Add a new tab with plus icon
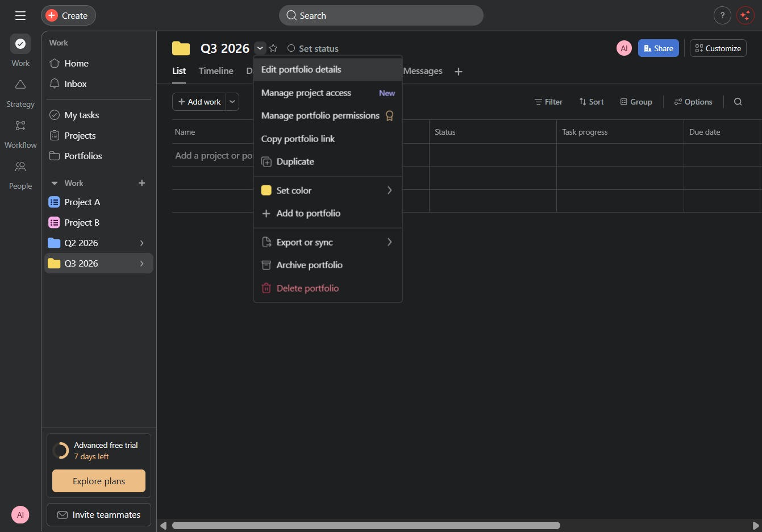 pos(459,71)
